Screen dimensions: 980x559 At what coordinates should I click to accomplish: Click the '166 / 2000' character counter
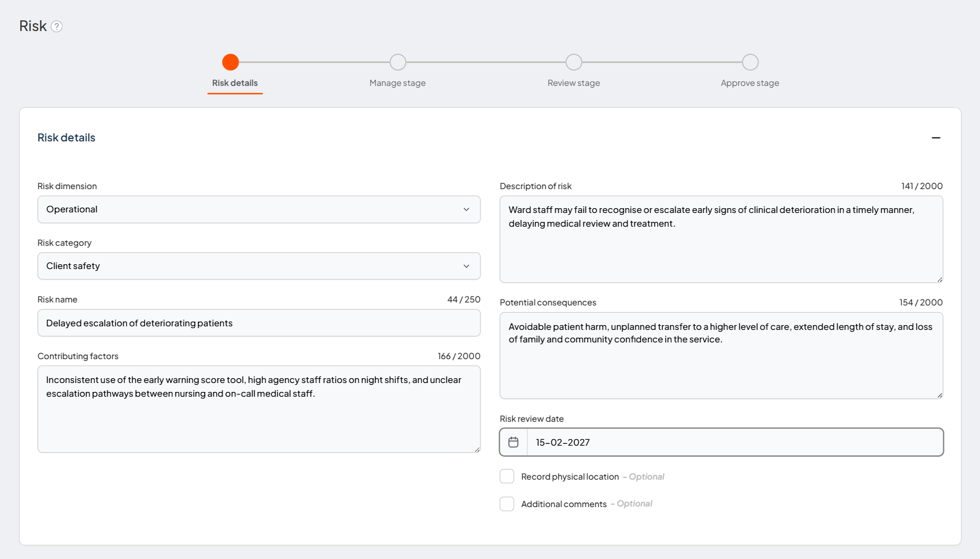pyautogui.click(x=459, y=356)
